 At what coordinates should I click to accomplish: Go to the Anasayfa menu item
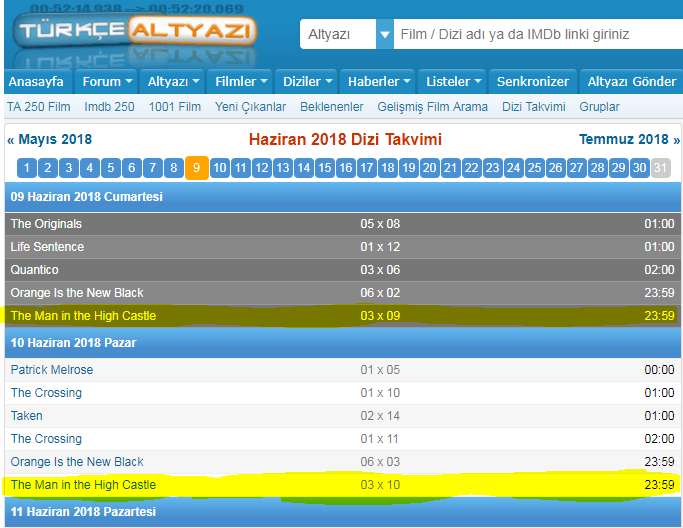36,81
